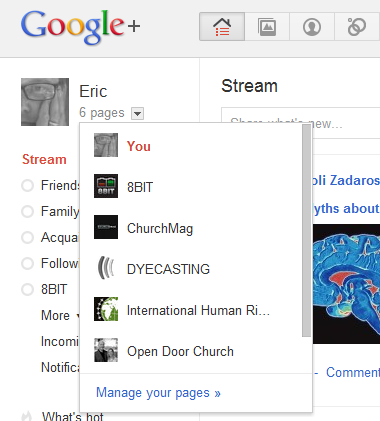Open the post author name link ending 'Zadaros'
The image size is (380, 421).
(x=346, y=181)
